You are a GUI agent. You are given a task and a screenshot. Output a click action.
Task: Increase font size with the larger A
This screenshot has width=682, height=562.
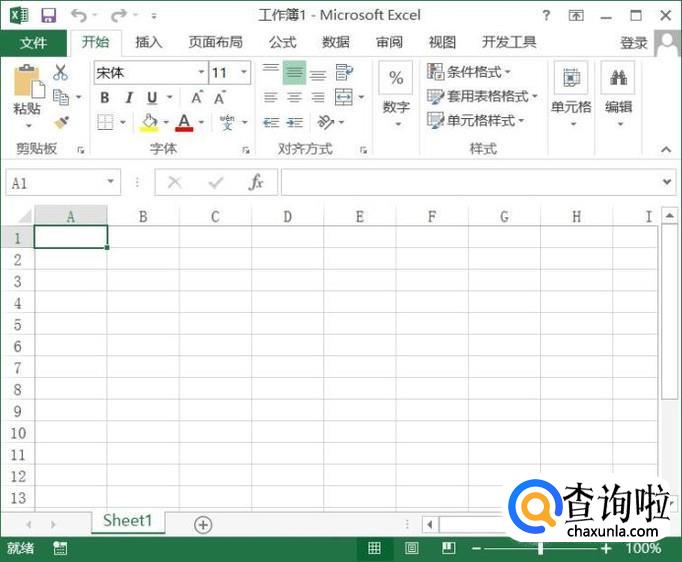pos(197,97)
